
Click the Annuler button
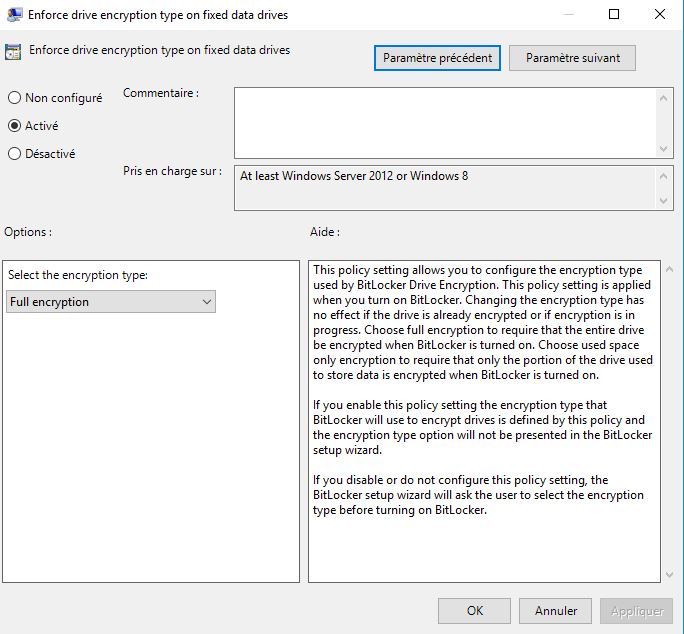coord(556,610)
